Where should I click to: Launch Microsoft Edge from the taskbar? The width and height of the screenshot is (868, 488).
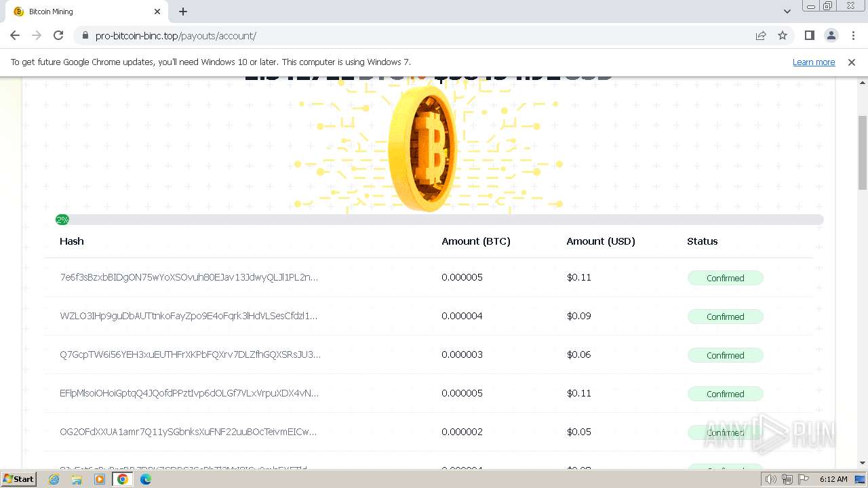coord(146,479)
